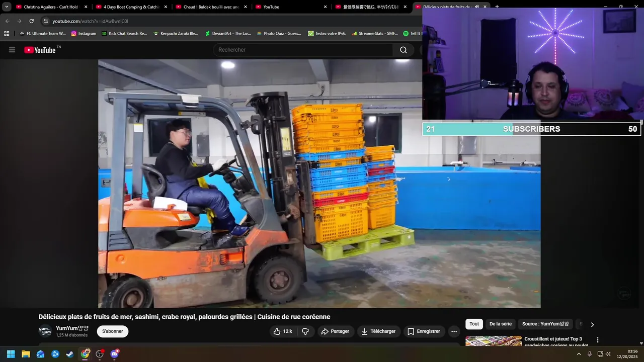View site information icon in address bar
Screen dimensions: 644x362
point(46,21)
